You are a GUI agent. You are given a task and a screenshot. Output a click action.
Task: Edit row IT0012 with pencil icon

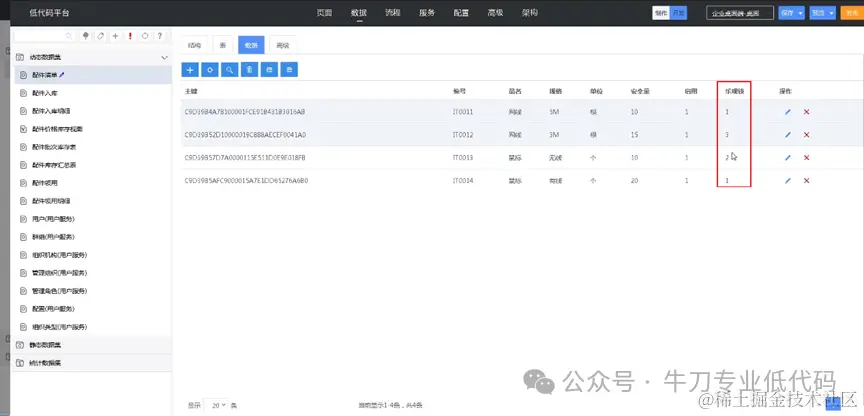(x=787, y=134)
